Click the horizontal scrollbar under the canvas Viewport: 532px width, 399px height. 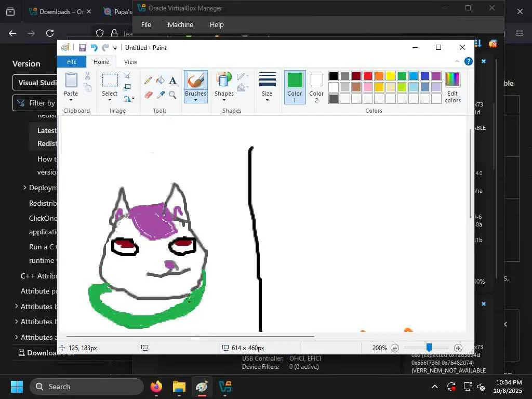click(190, 337)
